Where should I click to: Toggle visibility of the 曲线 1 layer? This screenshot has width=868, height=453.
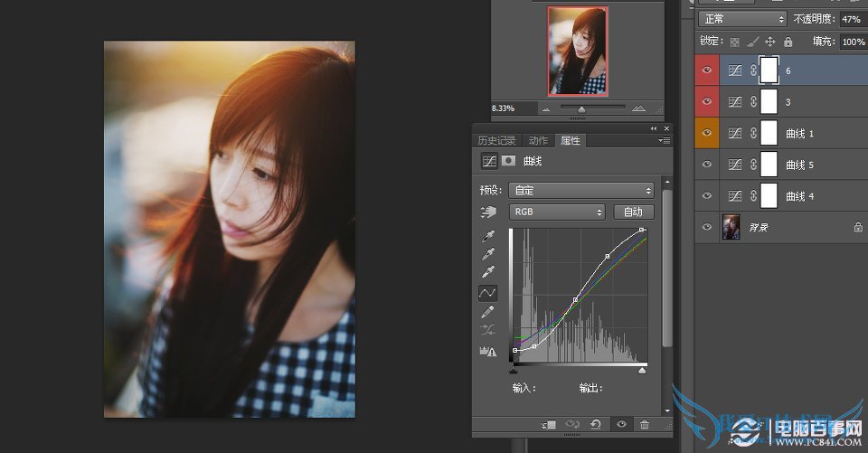707,134
